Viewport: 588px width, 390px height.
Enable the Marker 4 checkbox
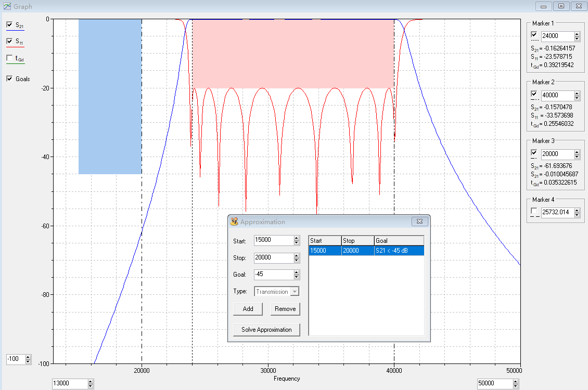534,211
